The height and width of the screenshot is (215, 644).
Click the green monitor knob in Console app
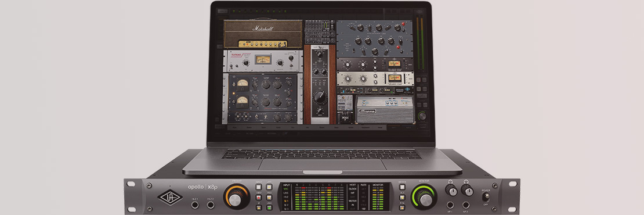(422, 116)
